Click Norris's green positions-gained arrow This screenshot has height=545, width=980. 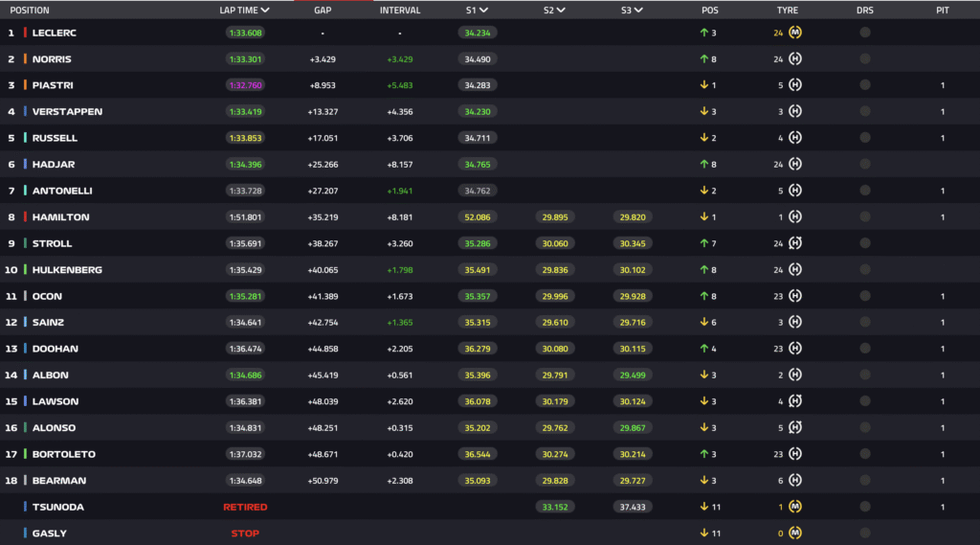[x=703, y=58]
